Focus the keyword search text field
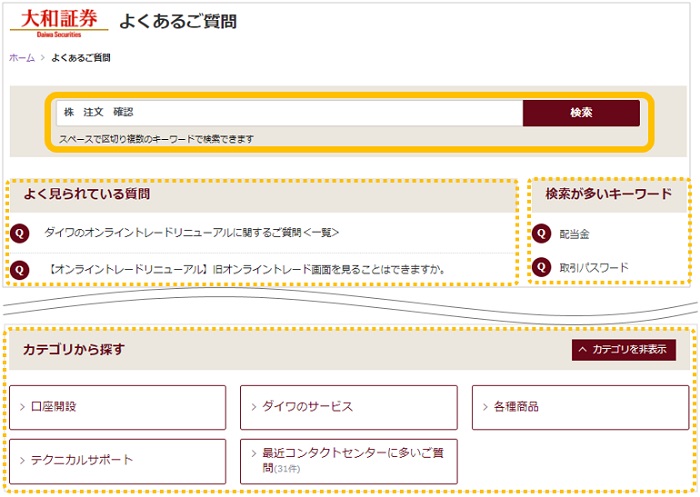 (288, 113)
